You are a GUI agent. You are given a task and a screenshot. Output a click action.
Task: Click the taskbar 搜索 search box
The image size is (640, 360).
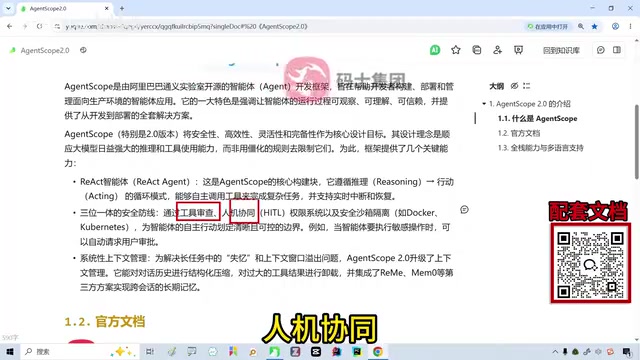(80, 351)
